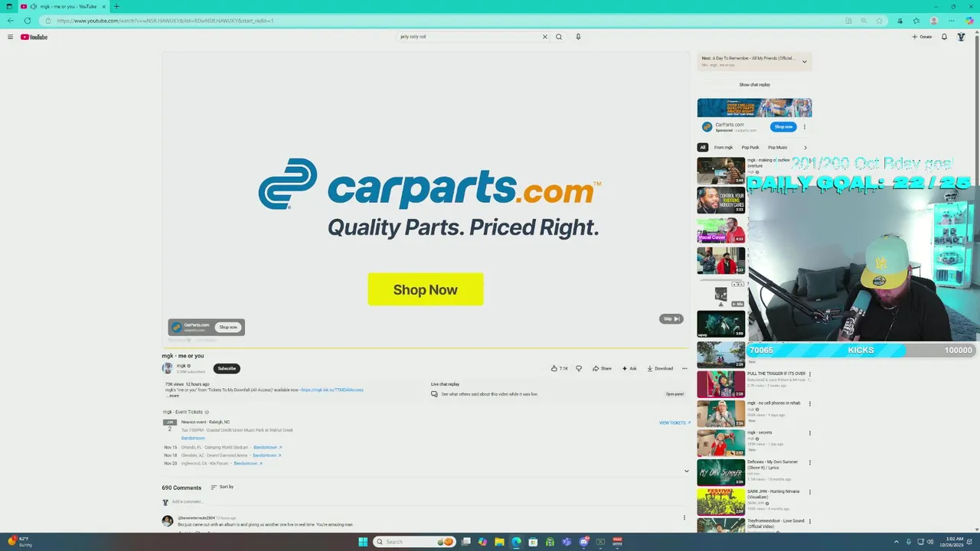The width and height of the screenshot is (980, 551).
Task: Click the Windows taskbar Search box
Action: (x=414, y=542)
